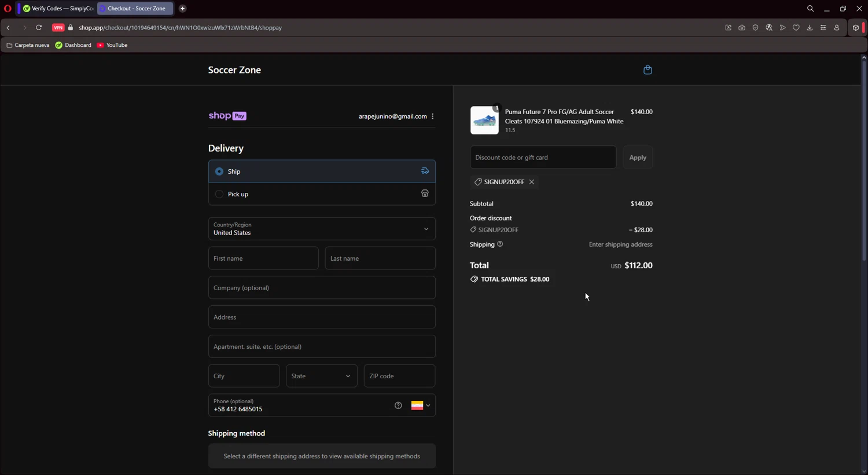Click the Shipping method heading

pos(237,433)
